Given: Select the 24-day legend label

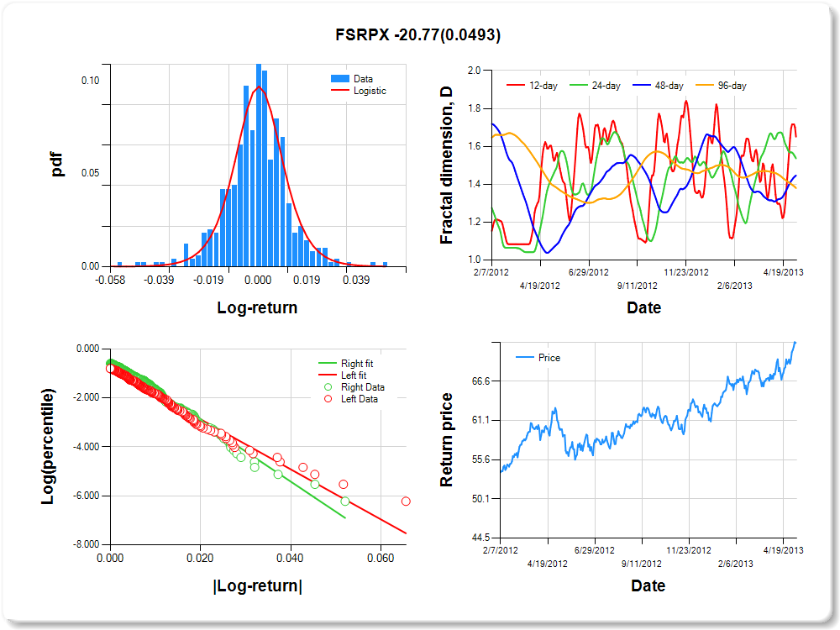Looking at the screenshot, I should pyautogui.click(x=606, y=86).
